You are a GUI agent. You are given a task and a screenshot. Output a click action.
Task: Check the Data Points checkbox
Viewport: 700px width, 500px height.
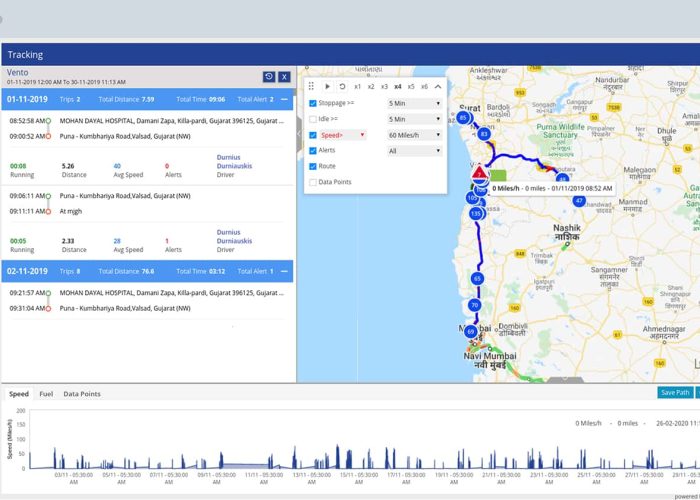(313, 182)
